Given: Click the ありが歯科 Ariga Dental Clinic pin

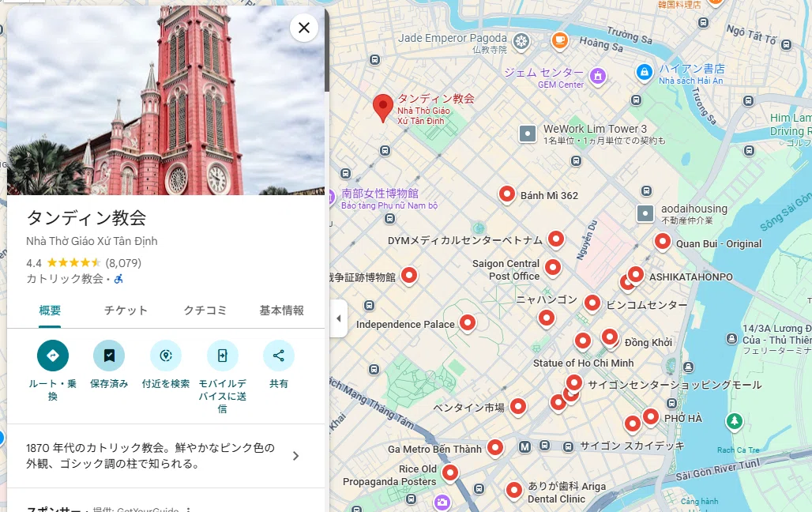Looking at the screenshot, I should [513, 490].
